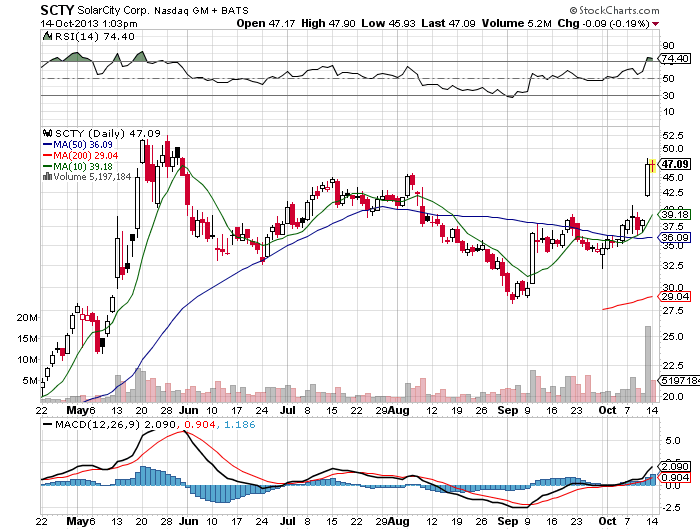
Task: Click the 90 level label on RSI axis
Action: (669, 46)
